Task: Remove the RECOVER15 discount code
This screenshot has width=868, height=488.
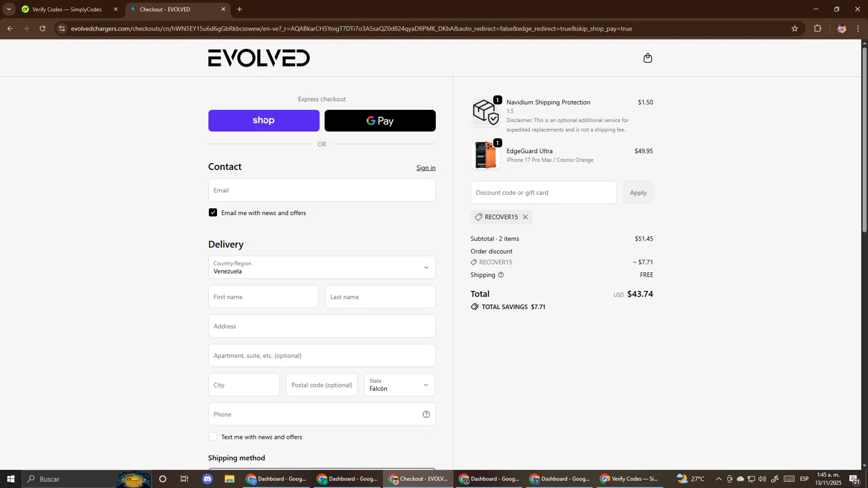Action: [525, 217]
